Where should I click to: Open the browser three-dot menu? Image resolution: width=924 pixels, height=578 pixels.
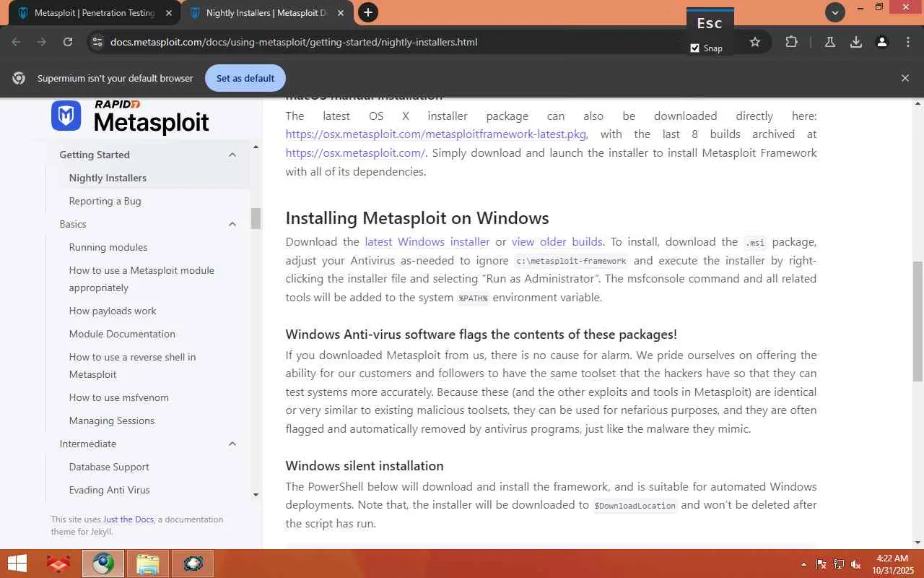click(x=908, y=42)
